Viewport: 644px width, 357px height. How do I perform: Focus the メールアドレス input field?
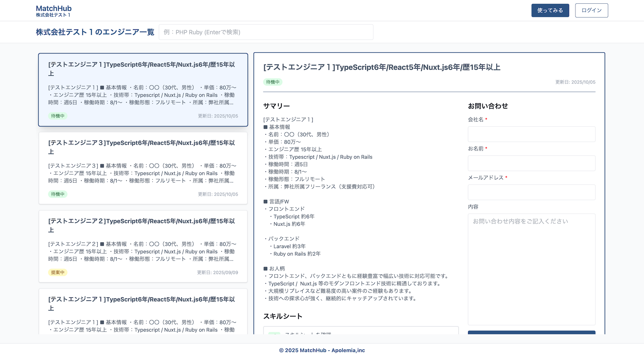point(531,192)
